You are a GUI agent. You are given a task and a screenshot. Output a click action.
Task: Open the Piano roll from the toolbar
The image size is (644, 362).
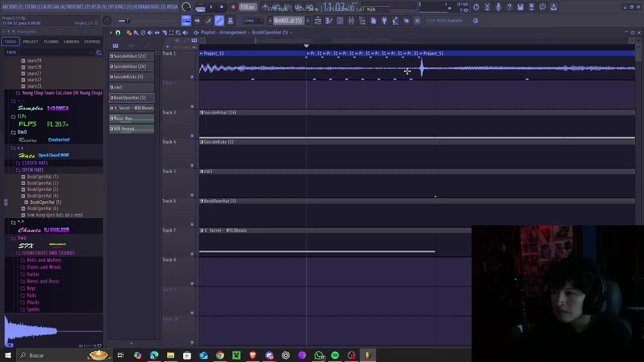(329, 21)
